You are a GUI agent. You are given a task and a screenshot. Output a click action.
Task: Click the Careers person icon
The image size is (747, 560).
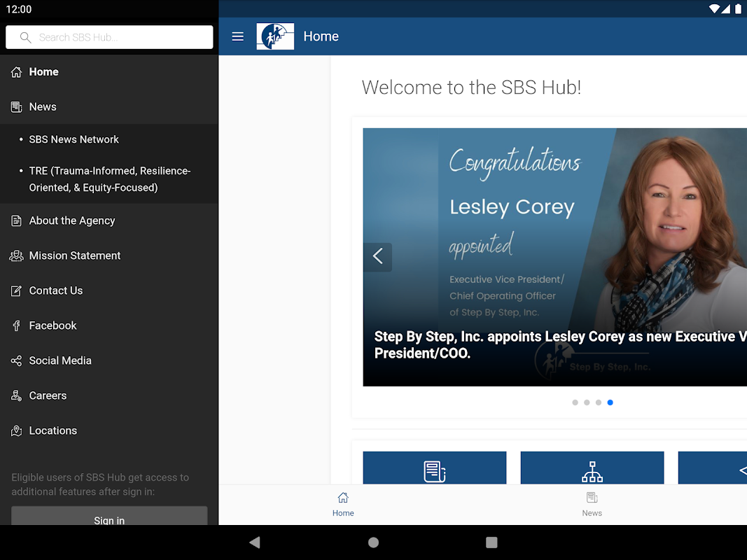(x=16, y=395)
